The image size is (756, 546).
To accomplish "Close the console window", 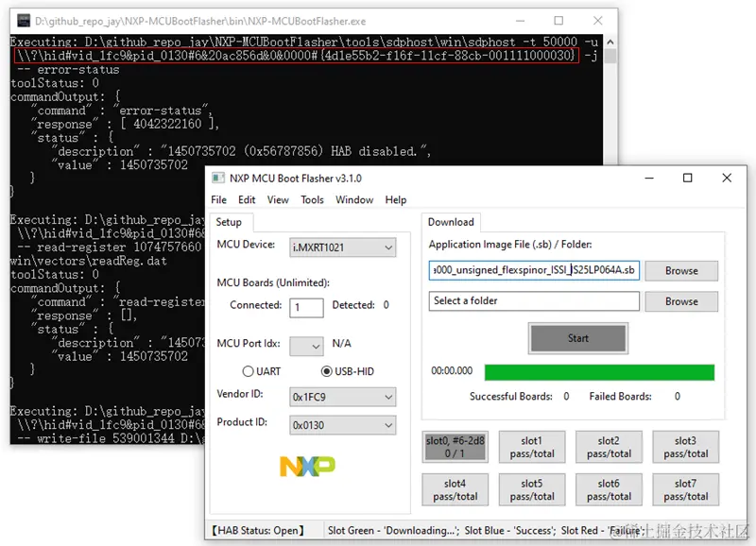I will click(x=598, y=21).
